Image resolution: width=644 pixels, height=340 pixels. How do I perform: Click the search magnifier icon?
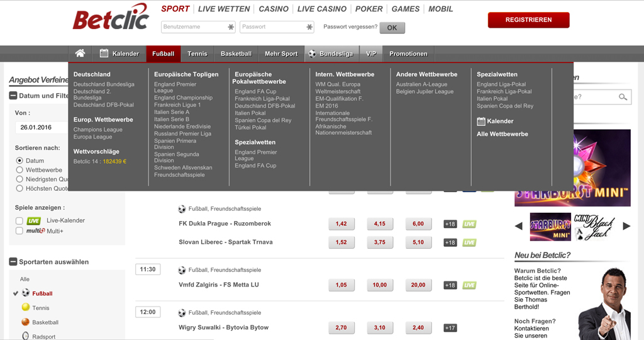tap(623, 97)
